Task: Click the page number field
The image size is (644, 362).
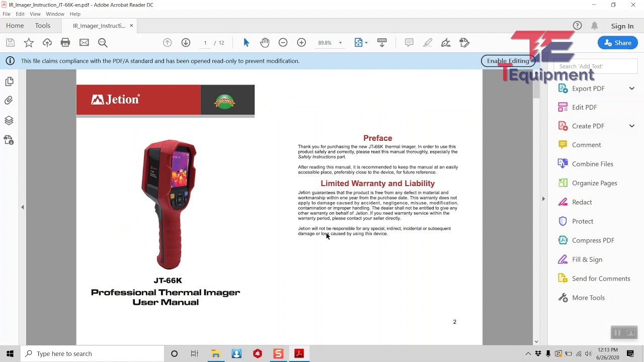Action: tap(205, 43)
